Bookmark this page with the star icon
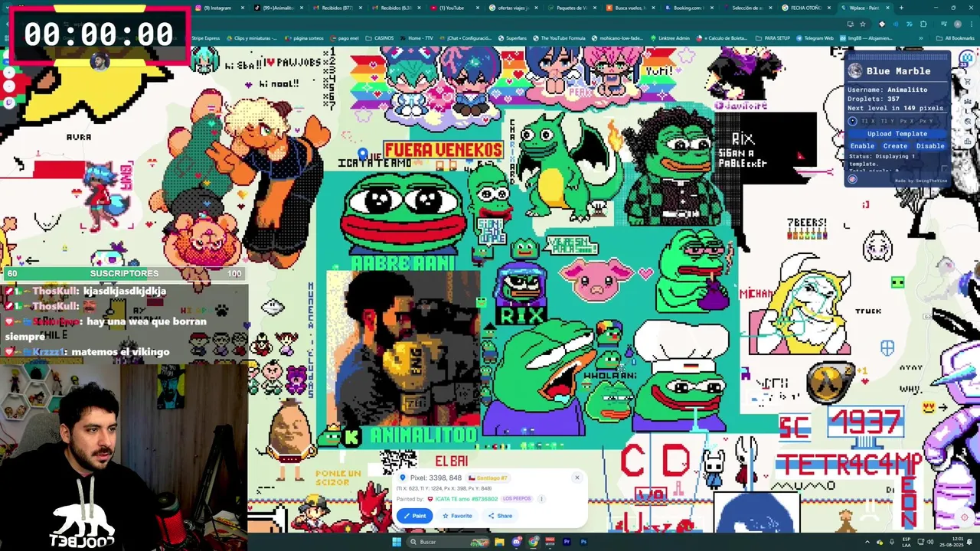This screenshot has width=980, height=551. (x=863, y=24)
